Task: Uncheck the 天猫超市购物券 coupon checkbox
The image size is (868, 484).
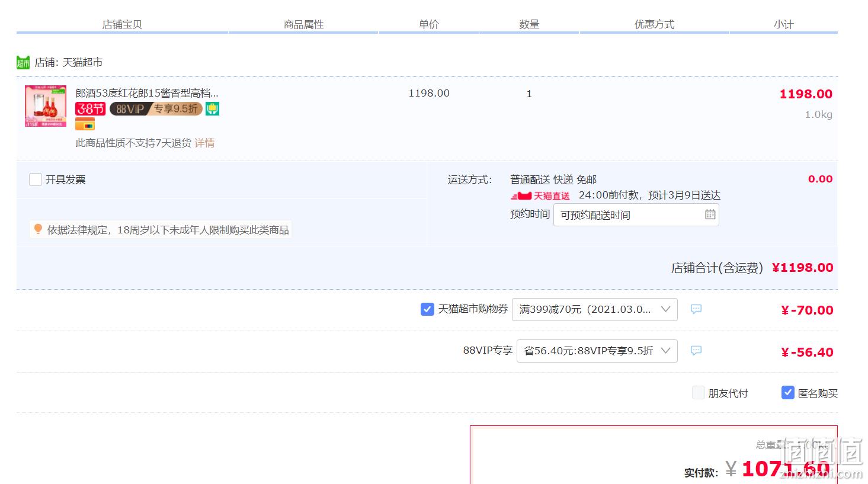Action: coord(427,309)
